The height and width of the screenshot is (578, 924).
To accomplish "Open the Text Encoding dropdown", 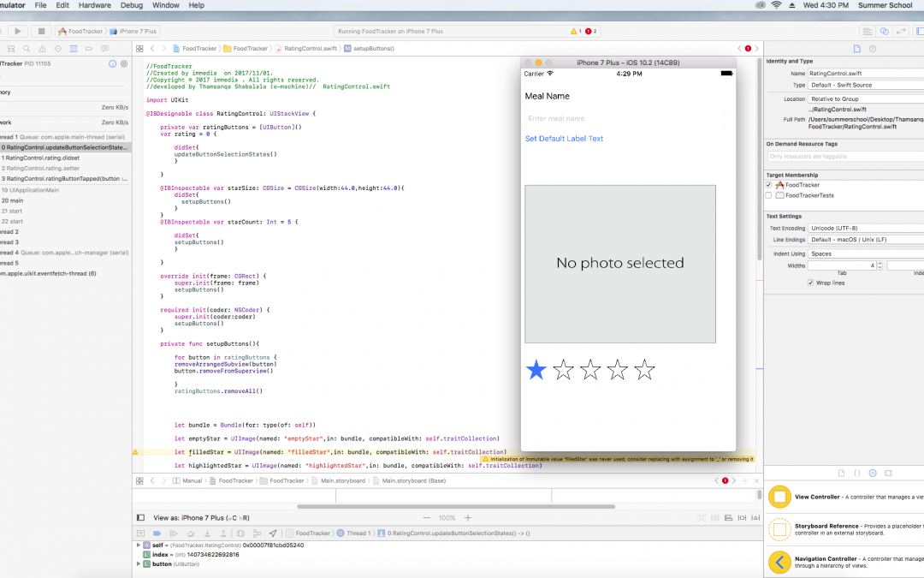I will (866, 228).
